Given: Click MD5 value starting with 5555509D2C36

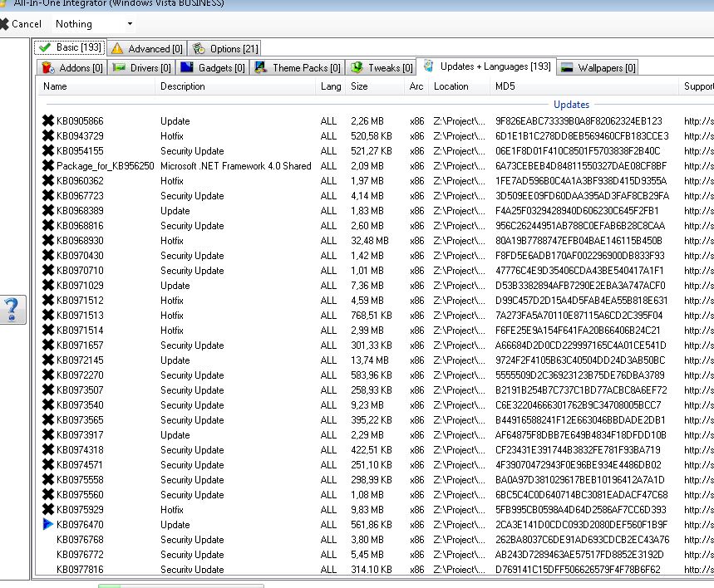Looking at the screenshot, I should tap(580, 375).
